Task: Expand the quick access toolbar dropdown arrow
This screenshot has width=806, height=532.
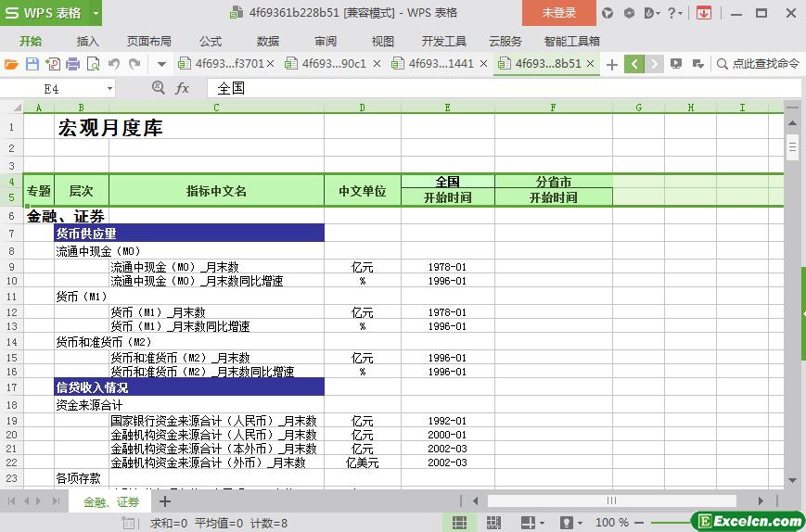Action: click(161, 65)
